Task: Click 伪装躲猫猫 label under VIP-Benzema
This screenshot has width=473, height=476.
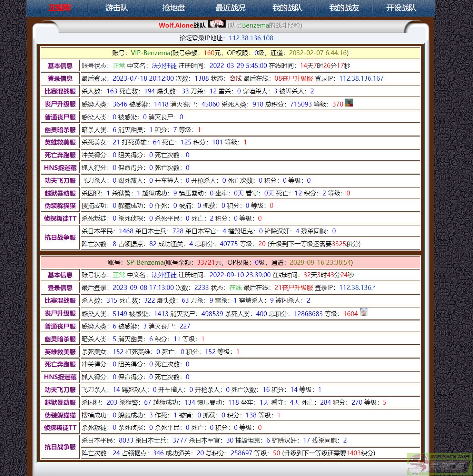Action: 60,206
